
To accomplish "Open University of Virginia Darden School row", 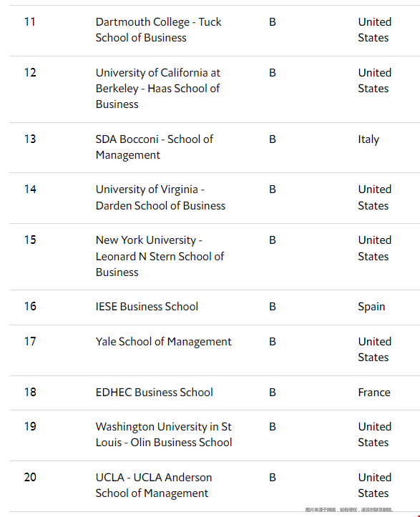I will tap(161, 197).
